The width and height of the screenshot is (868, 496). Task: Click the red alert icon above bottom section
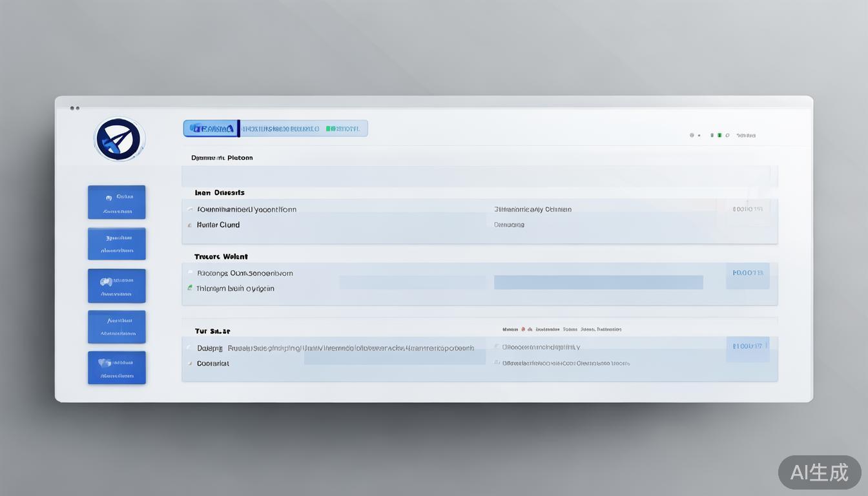click(522, 329)
